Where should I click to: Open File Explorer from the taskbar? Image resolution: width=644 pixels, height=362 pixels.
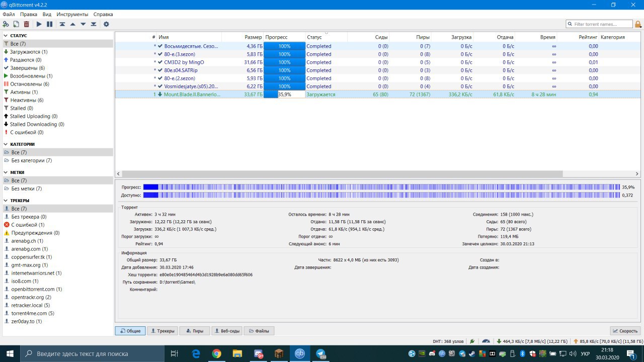tap(237, 354)
